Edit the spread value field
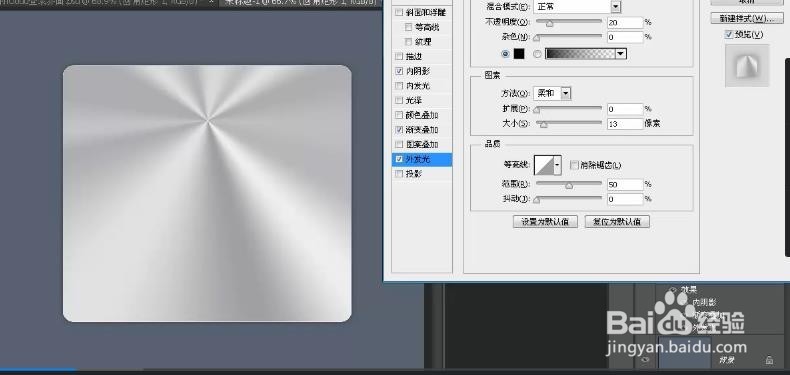790x375 pixels. pos(625,109)
